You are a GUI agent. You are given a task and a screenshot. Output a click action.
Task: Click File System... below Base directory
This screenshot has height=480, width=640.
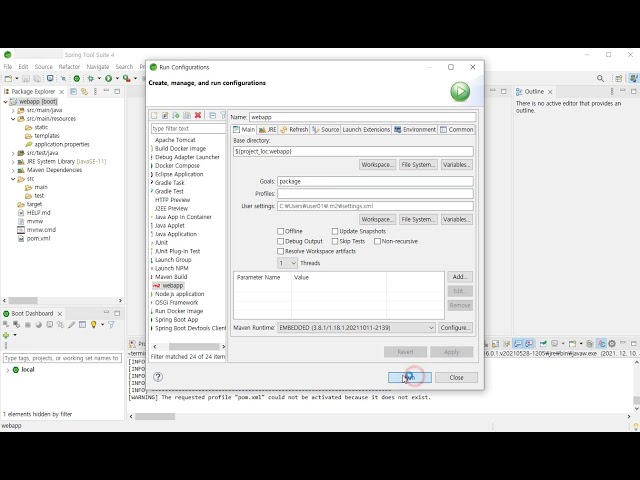pyautogui.click(x=418, y=164)
